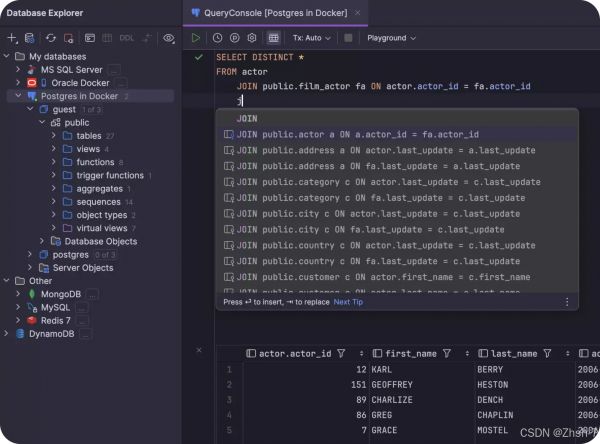
Task: Close the results panel with X icon
Action: coord(199,350)
